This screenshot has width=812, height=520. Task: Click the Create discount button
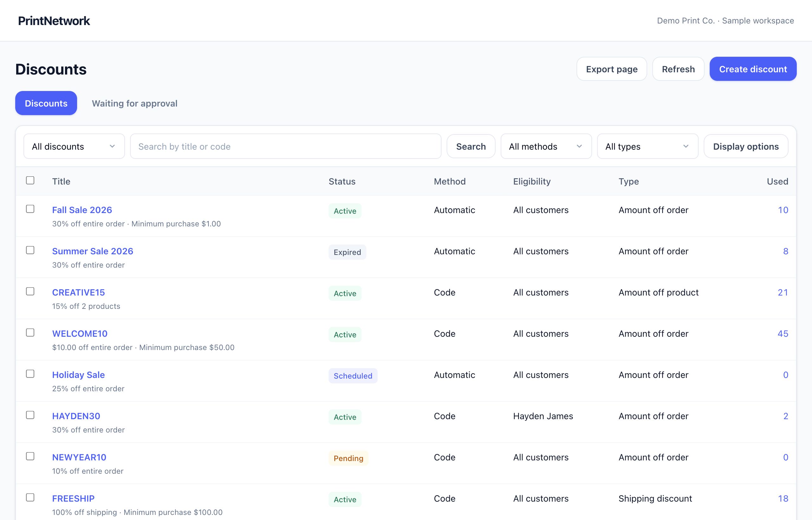[753, 69]
